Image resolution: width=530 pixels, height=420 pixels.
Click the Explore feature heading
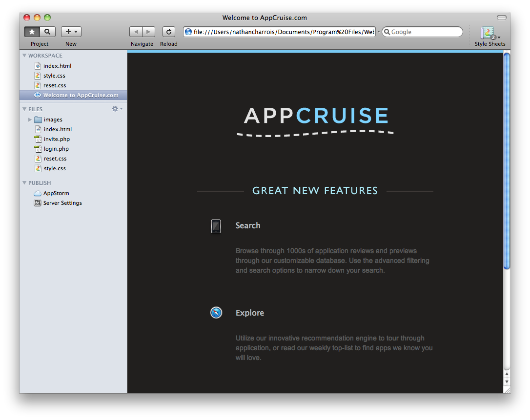(x=250, y=313)
